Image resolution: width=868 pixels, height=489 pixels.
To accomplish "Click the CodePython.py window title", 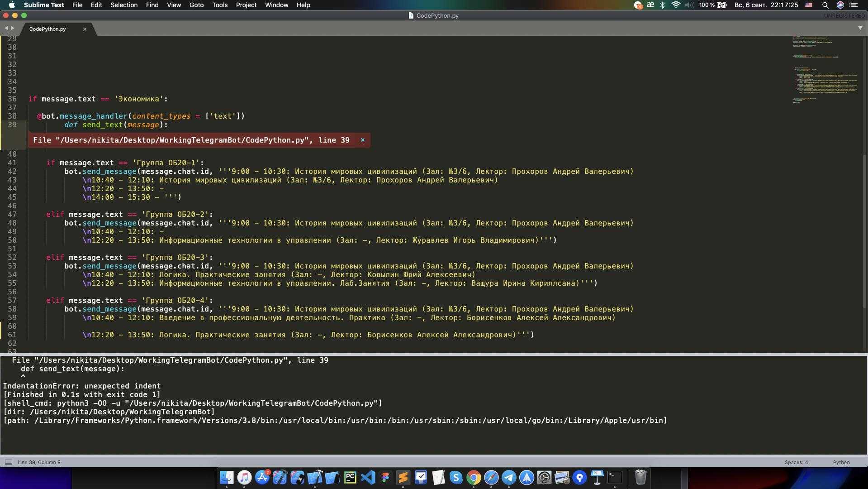I will tap(433, 15).
